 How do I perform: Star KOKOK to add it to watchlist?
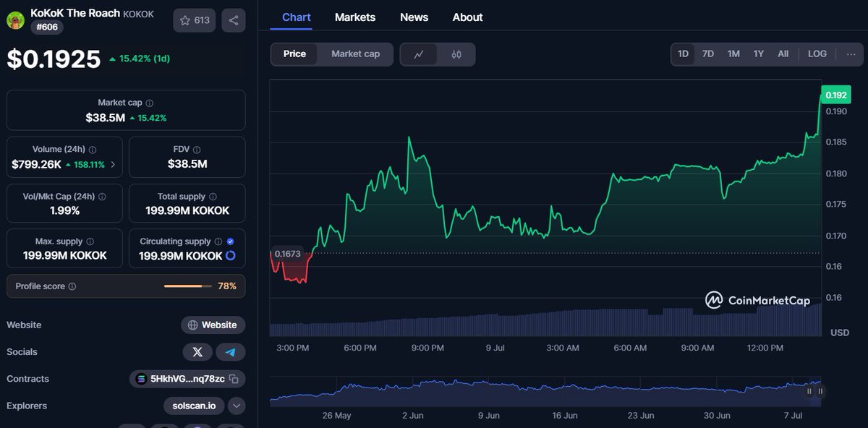tap(184, 20)
